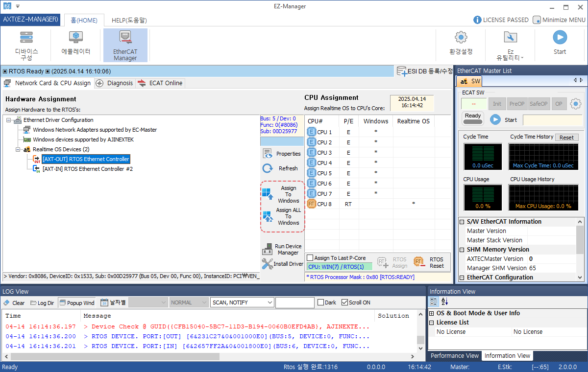This screenshot has height=372, width=588.
Task: Select the SW master tab
Action: [470, 81]
